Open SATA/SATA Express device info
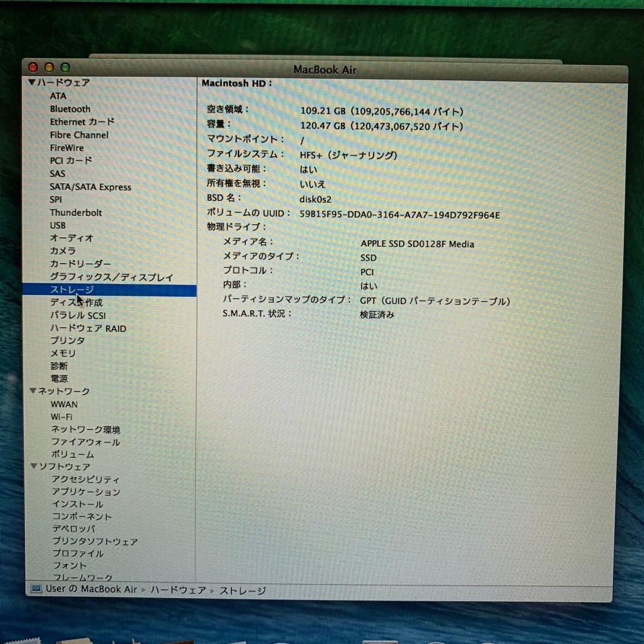Screen dimensions: 644x644 coord(90,187)
